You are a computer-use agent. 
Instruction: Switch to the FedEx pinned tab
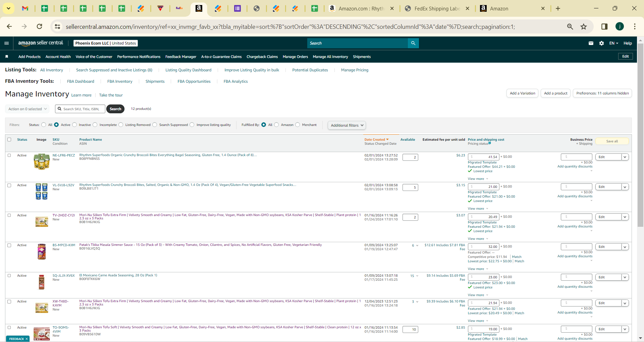[179, 8]
